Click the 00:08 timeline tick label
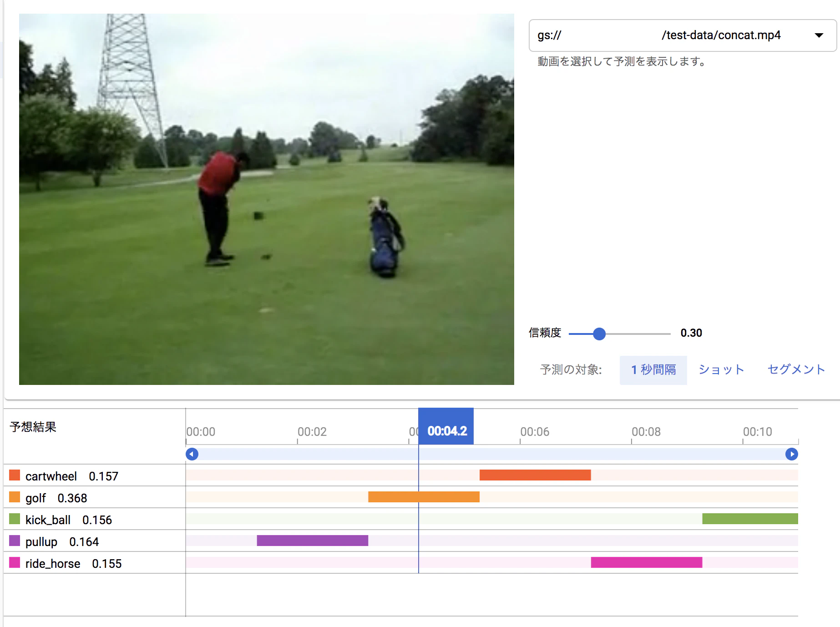 click(x=646, y=432)
